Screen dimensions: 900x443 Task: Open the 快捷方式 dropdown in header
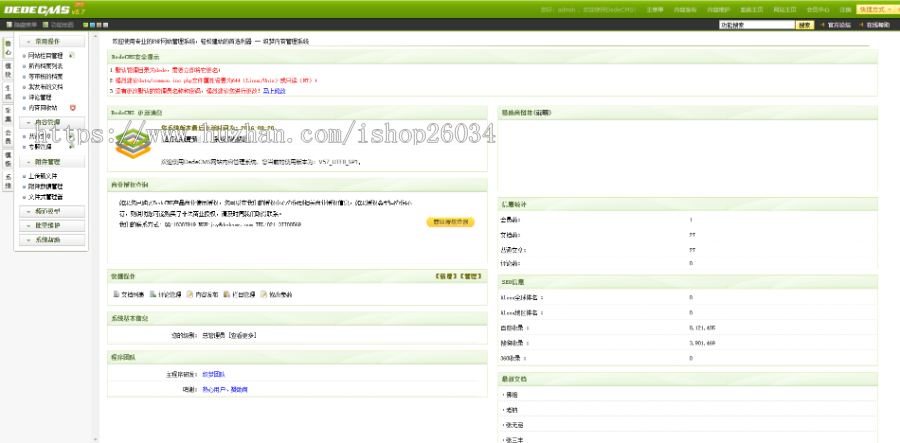[x=875, y=10]
